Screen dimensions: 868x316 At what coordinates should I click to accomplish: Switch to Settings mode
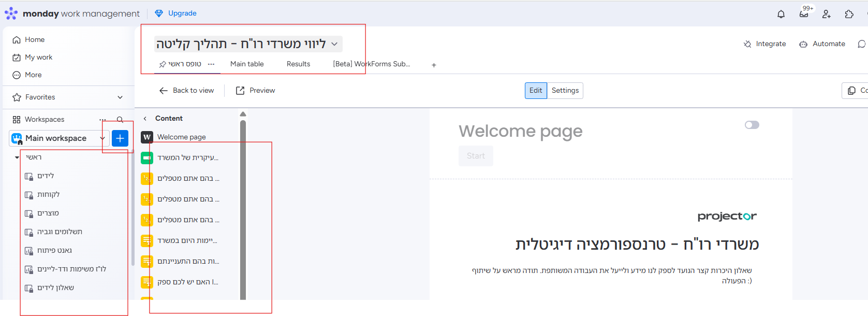[565, 91]
